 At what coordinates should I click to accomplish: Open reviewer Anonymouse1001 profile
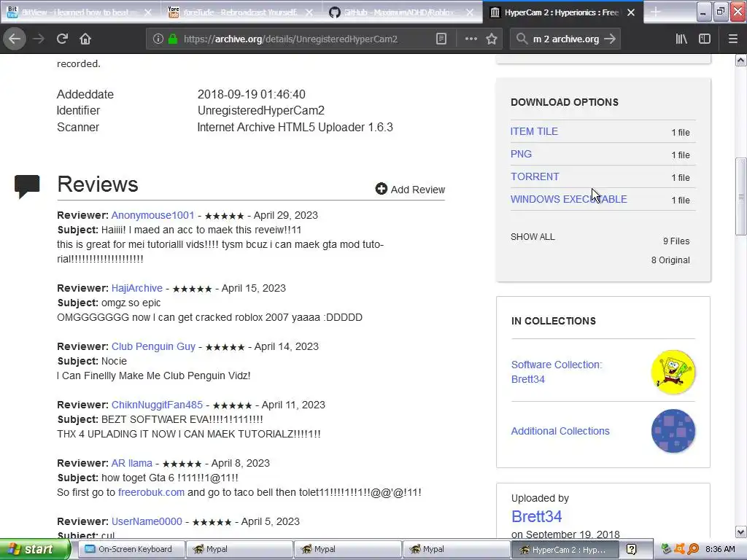[152, 215]
